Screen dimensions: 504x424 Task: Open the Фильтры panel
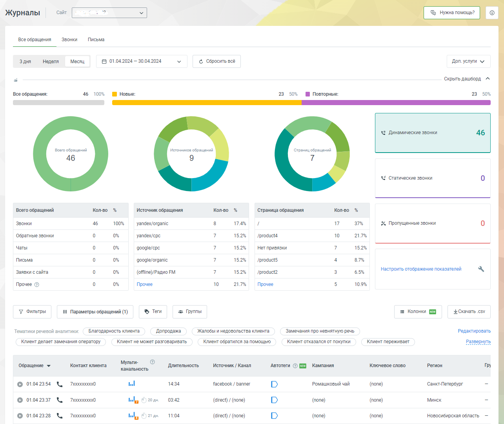click(32, 312)
